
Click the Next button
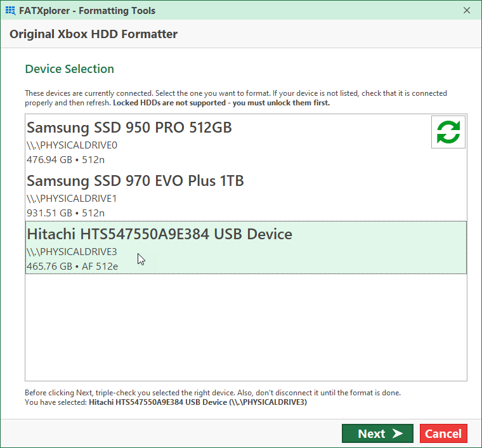click(x=377, y=433)
